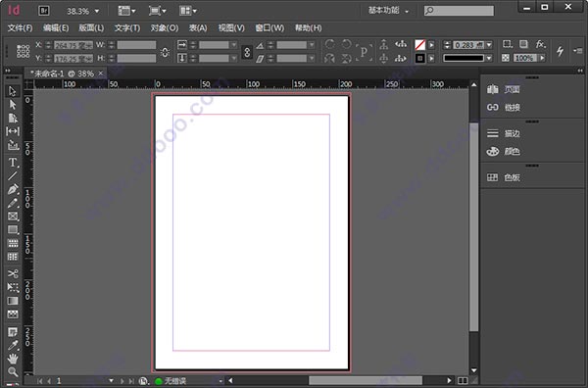Click the opacity 100% arrow button
588x388 pixels.
point(542,58)
